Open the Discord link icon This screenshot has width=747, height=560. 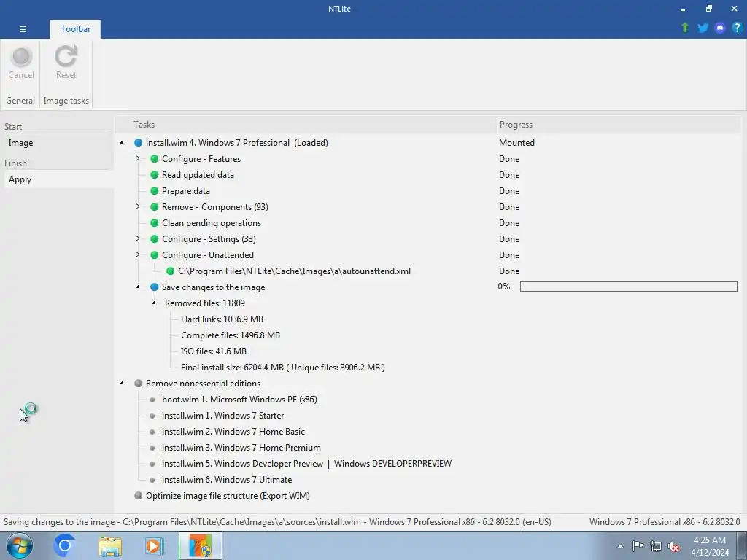[720, 28]
